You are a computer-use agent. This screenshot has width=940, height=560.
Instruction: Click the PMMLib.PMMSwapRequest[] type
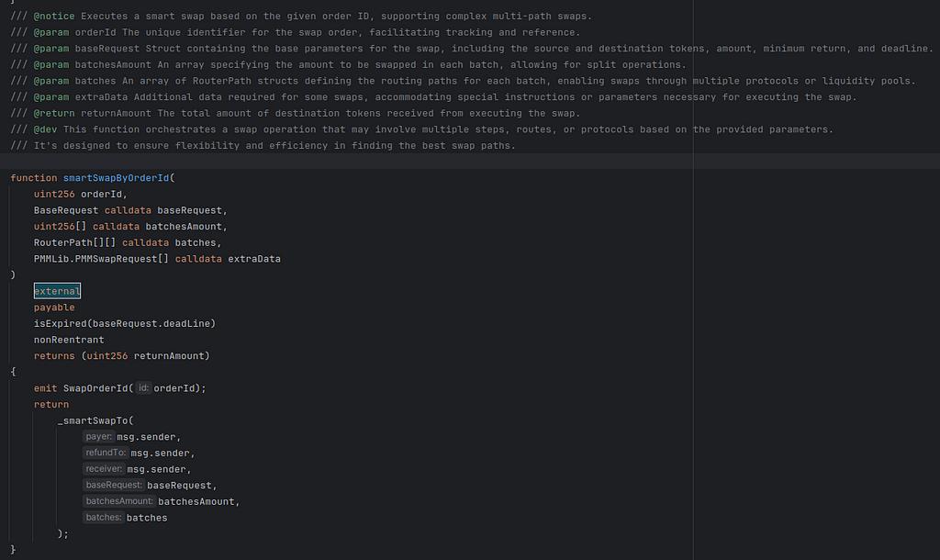click(x=101, y=259)
